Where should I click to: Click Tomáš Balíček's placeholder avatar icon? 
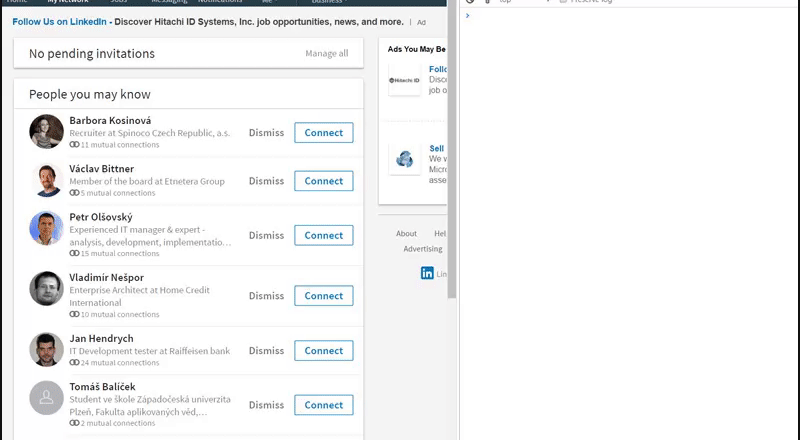coord(46,398)
